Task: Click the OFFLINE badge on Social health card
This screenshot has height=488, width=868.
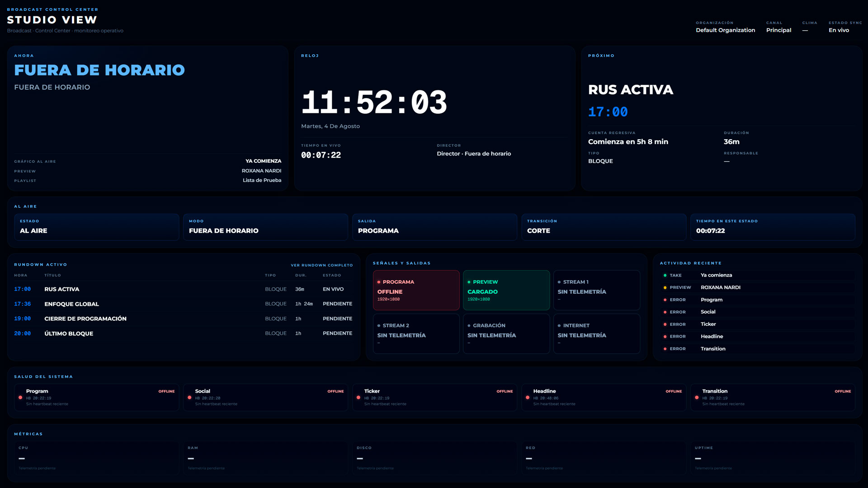Action: pos(335,391)
